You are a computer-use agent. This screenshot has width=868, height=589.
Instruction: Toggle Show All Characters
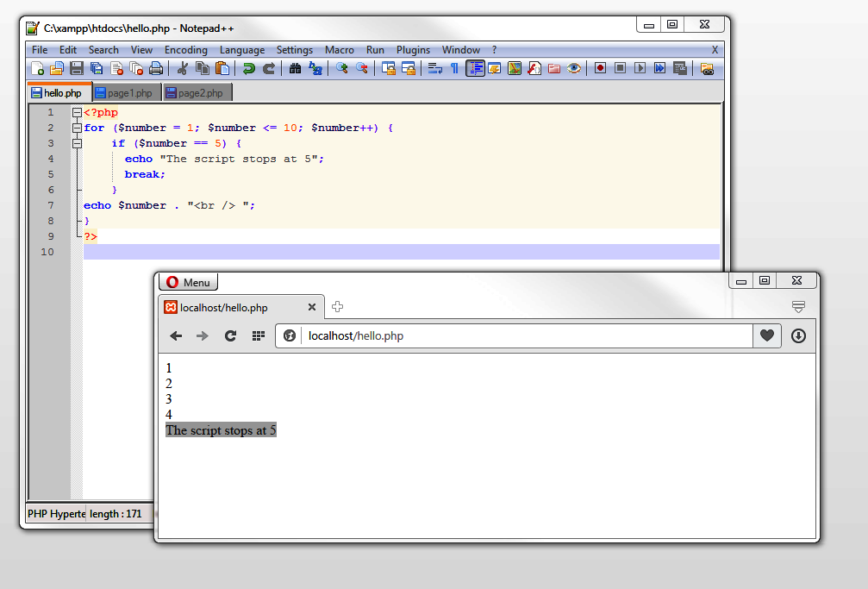click(453, 68)
